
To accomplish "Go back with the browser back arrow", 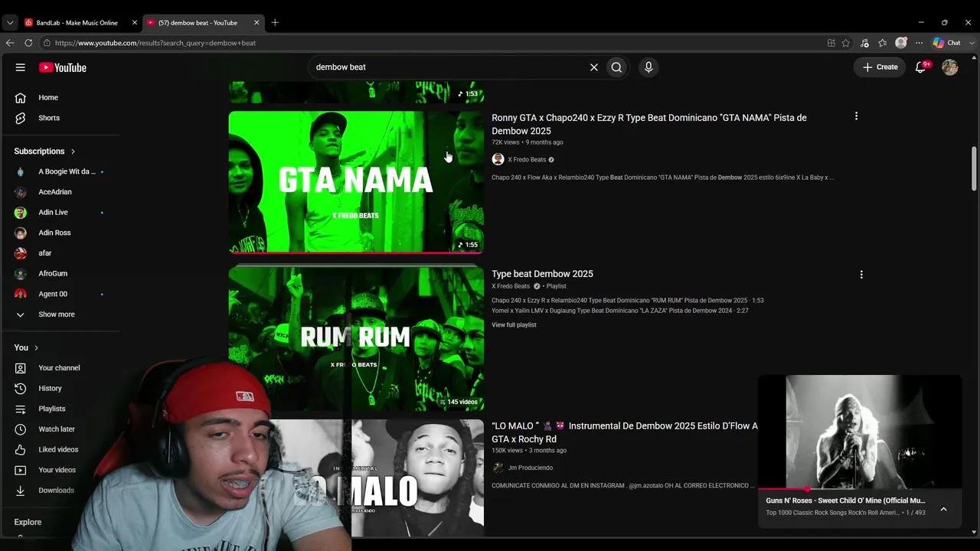I will pos(10,43).
